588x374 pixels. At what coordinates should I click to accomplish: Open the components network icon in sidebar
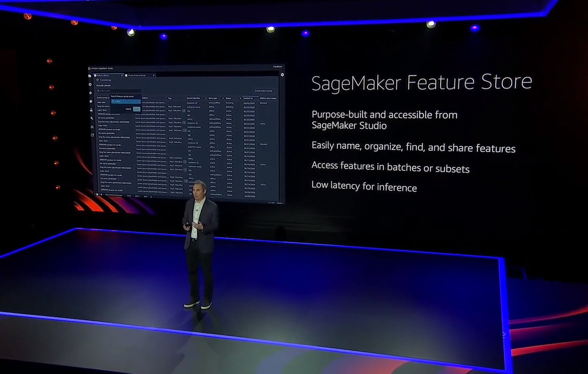point(92,127)
